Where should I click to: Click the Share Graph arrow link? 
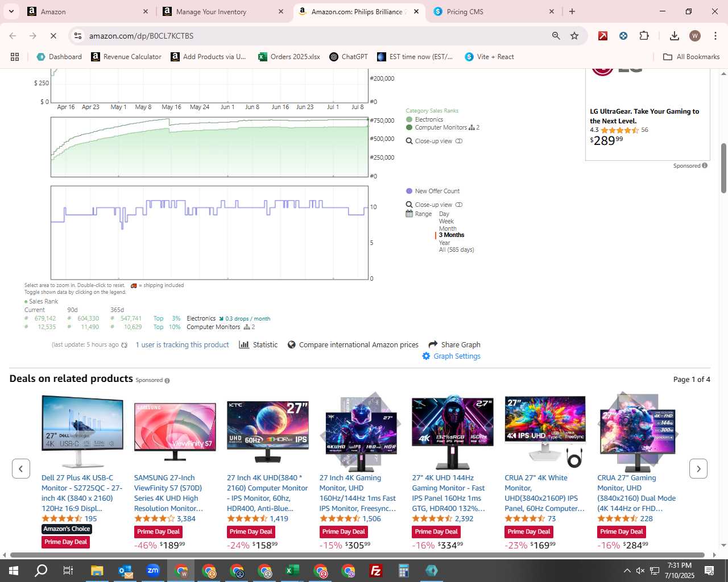(454, 344)
